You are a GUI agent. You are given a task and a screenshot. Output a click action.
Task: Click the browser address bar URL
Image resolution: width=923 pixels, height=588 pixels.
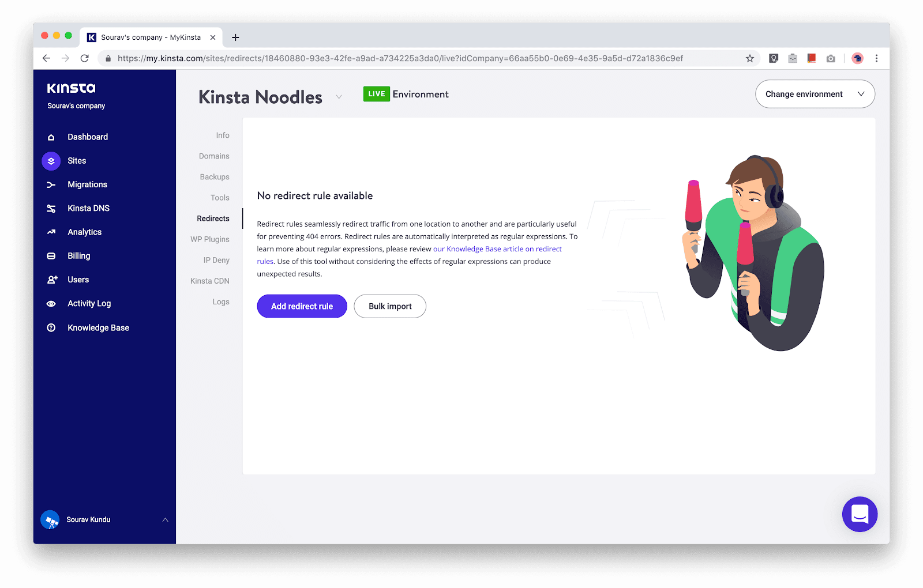(400, 58)
